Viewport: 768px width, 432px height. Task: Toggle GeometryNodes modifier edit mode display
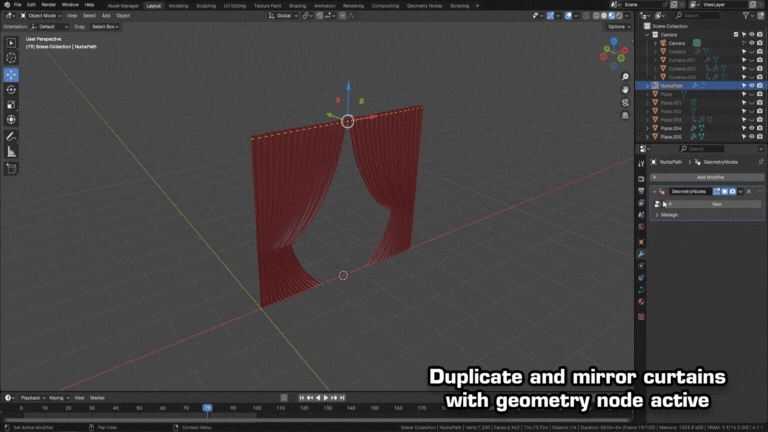tap(717, 192)
